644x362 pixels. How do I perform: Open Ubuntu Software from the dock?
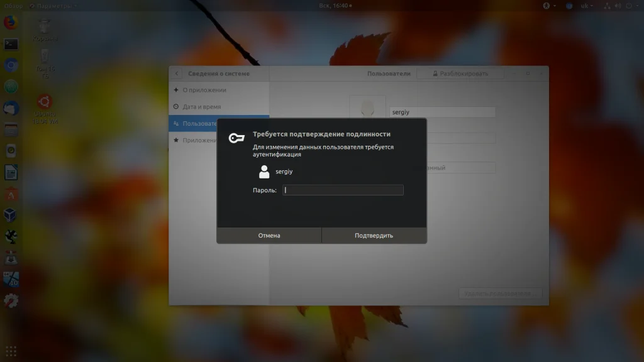[11, 194]
